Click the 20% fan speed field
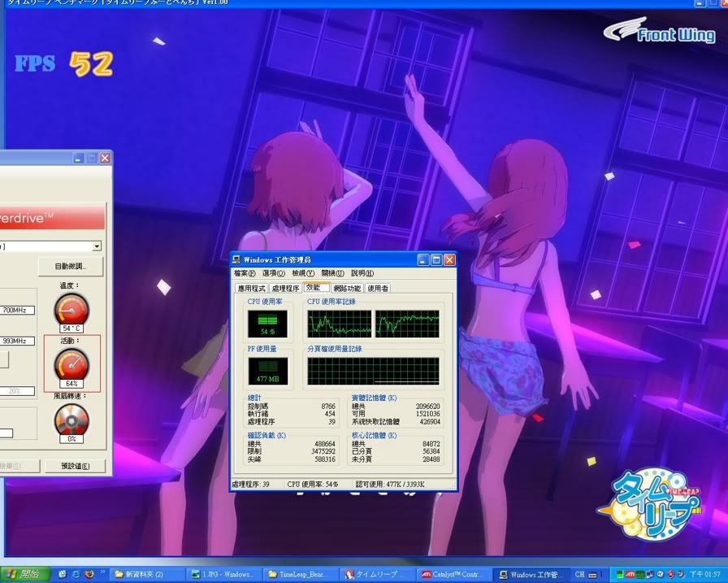The width and height of the screenshot is (728, 583). [x=17, y=391]
